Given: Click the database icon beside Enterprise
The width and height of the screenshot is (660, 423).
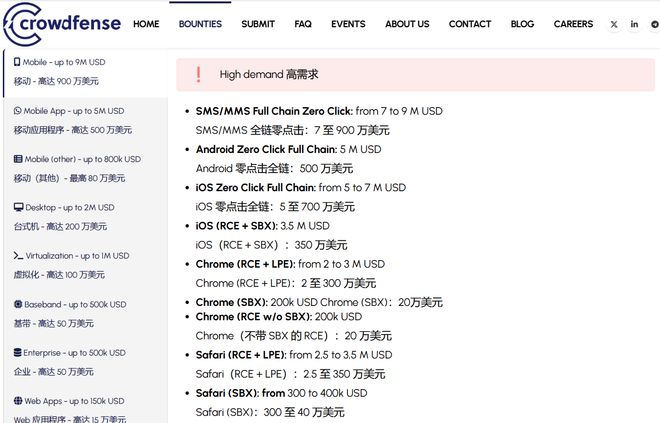Looking at the screenshot, I should point(18,353).
